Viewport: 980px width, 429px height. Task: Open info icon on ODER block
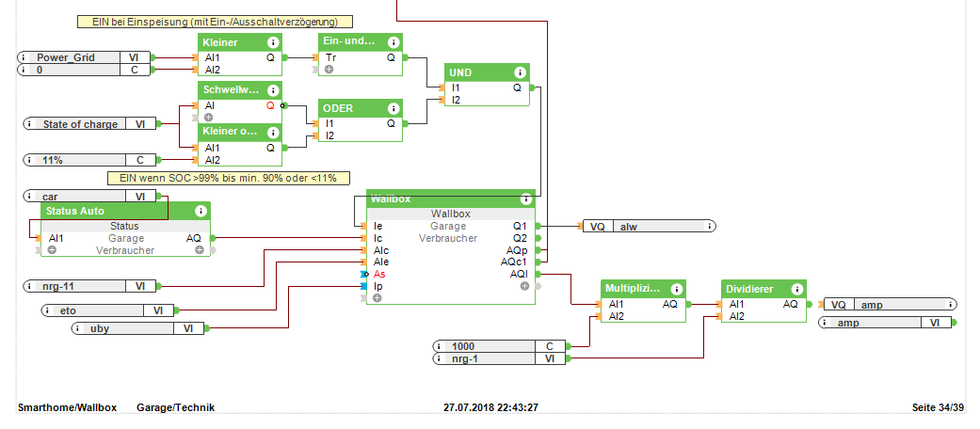click(x=394, y=108)
